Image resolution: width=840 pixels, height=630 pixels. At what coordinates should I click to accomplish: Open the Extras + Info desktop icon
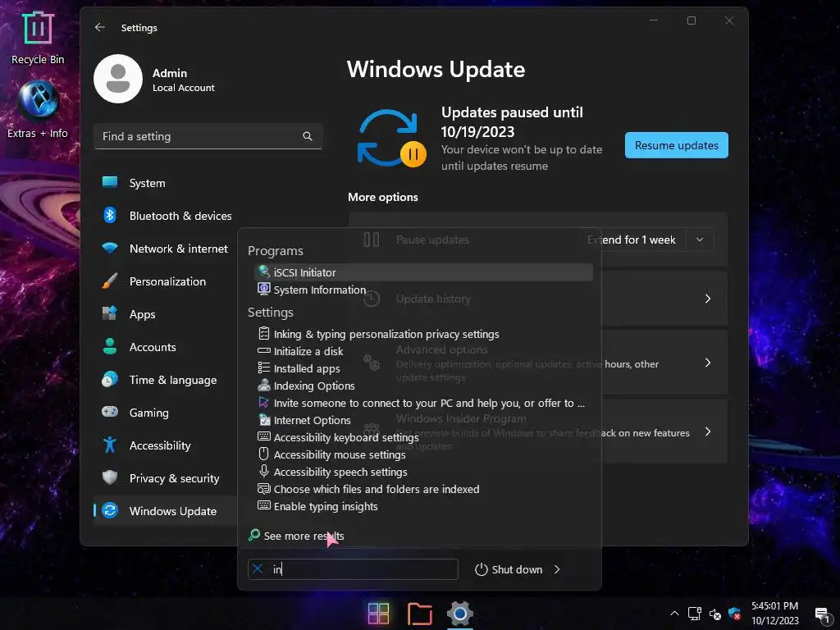38,110
